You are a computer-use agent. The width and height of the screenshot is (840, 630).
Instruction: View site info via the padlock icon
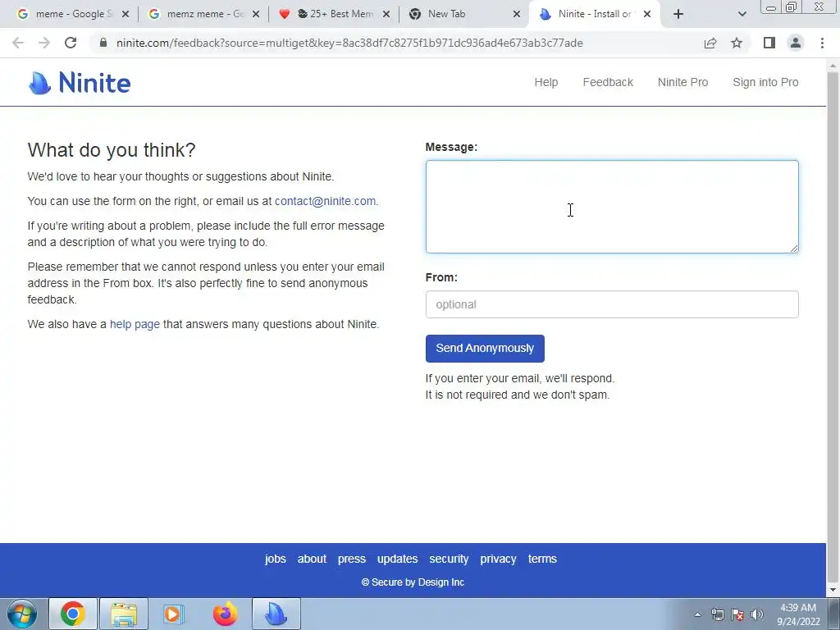[103, 43]
